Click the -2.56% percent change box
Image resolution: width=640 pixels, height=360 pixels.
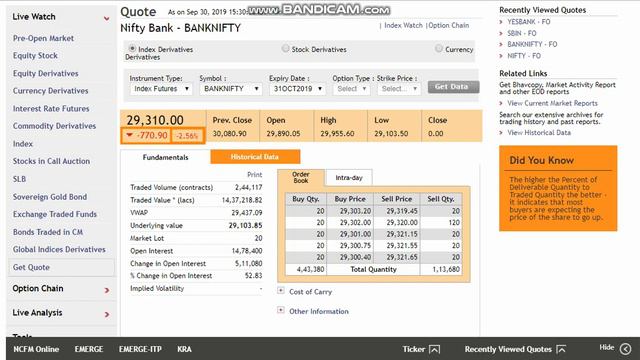[187, 136]
